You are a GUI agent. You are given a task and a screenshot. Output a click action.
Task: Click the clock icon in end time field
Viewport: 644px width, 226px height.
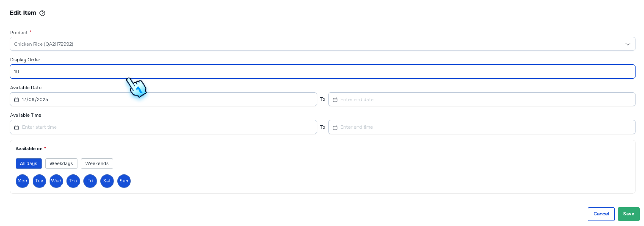(335, 127)
